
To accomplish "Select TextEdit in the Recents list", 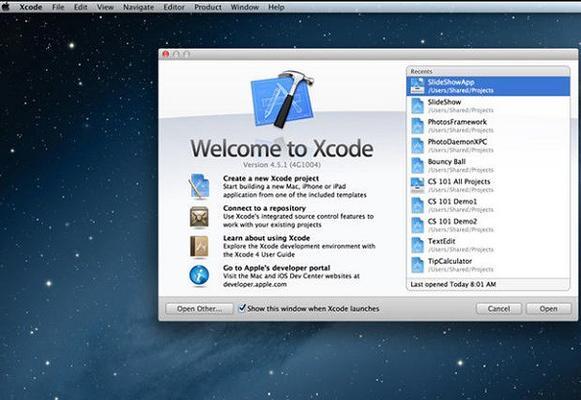I will coord(488,245).
